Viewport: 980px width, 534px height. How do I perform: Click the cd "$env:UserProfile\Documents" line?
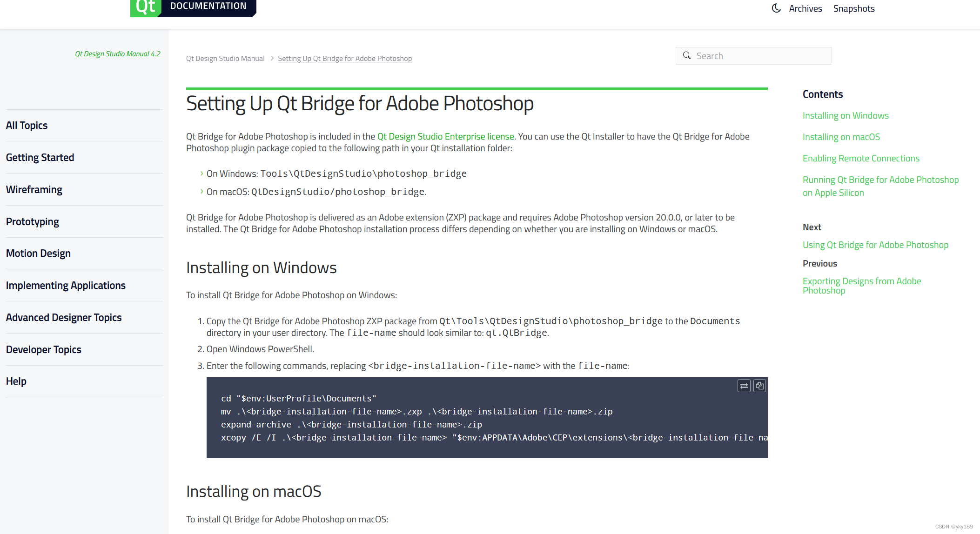pos(299,399)
